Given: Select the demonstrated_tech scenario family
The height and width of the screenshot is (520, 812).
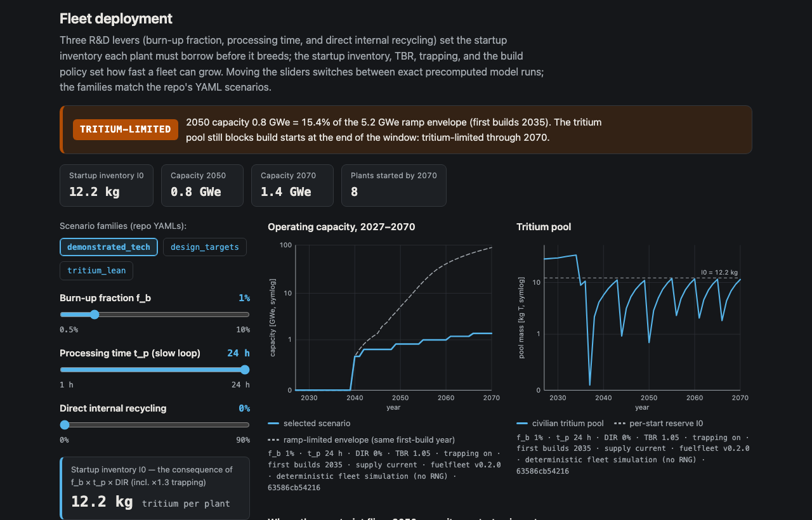Looking at the screenshot, I should (x=108, y=247).
